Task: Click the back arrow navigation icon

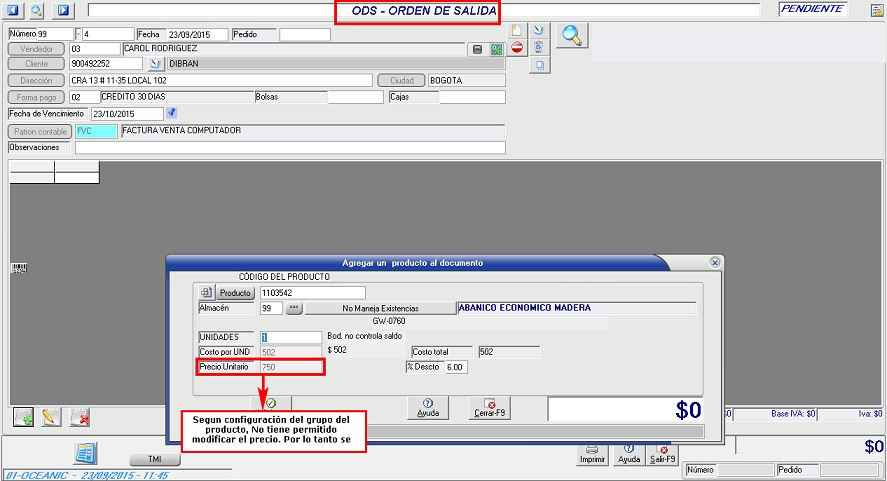Action: (x=14, y=10)
